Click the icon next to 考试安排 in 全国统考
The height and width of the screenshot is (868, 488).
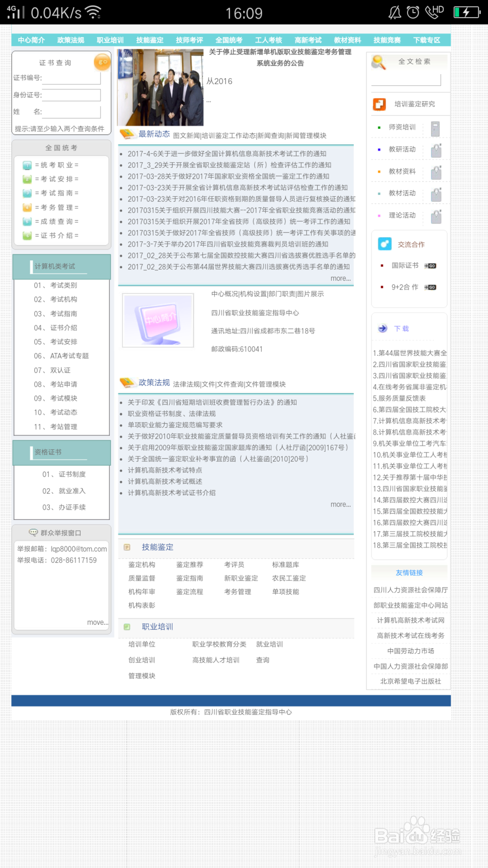27,179
